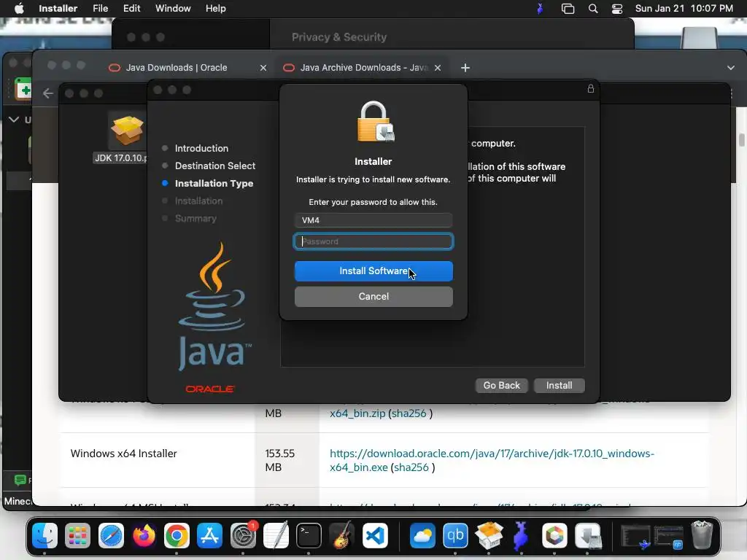Viewport: 747px width, 560px height.
Task: Open the Weather app in dock
Action: click(422, 536)
